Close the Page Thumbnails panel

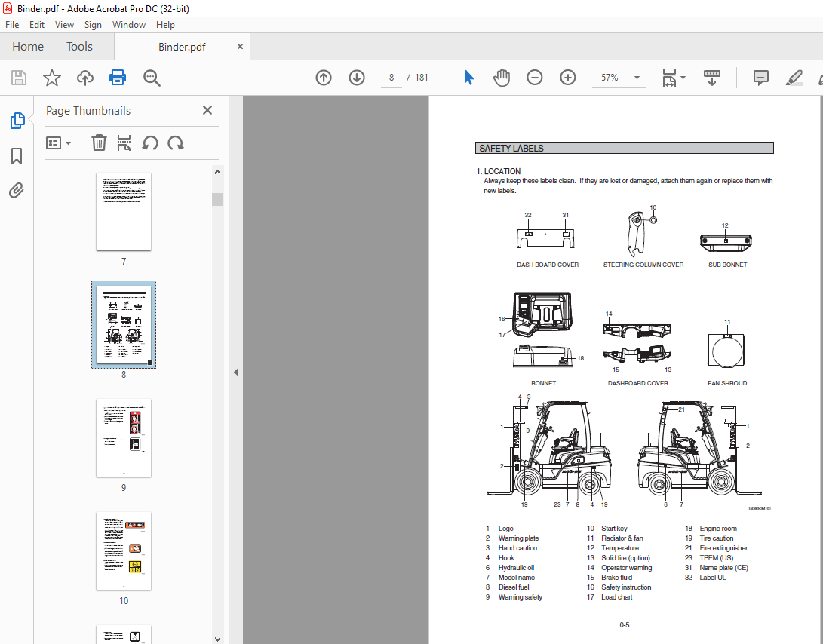(x=207, y=110)
